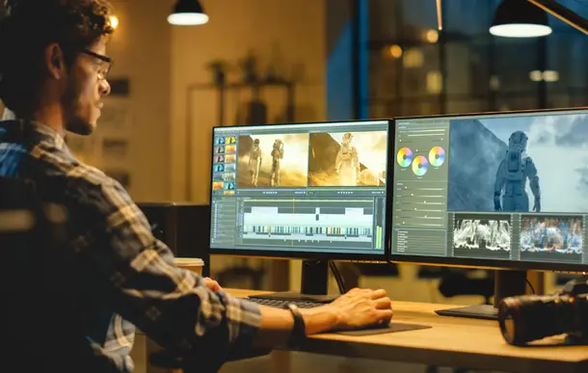Click the source preview showing two astronauts

pos(273,161)
